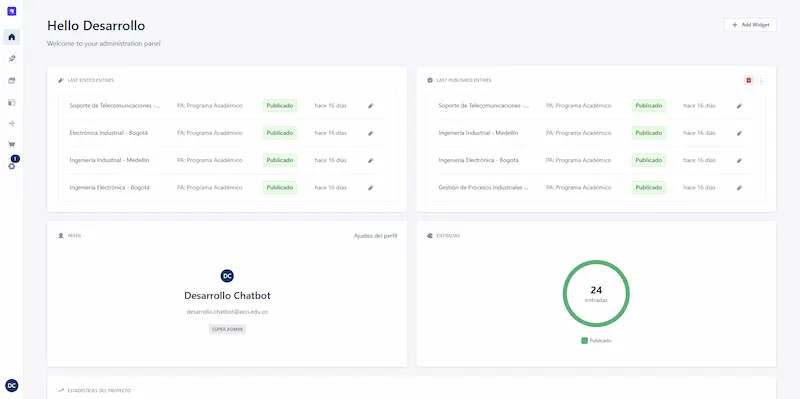Open Settings gear with notification badge
The width and height of the screenshot is (800, 399).
(12, 166)
